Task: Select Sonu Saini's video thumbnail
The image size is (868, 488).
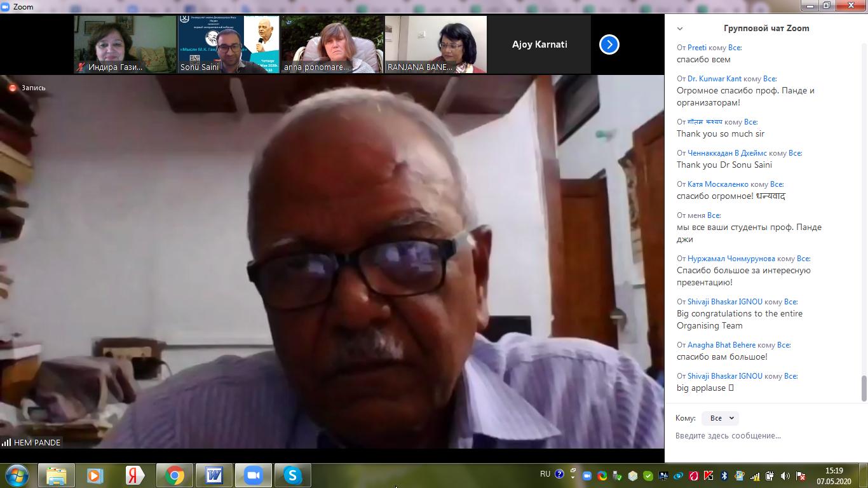Action: pos(229,44)
